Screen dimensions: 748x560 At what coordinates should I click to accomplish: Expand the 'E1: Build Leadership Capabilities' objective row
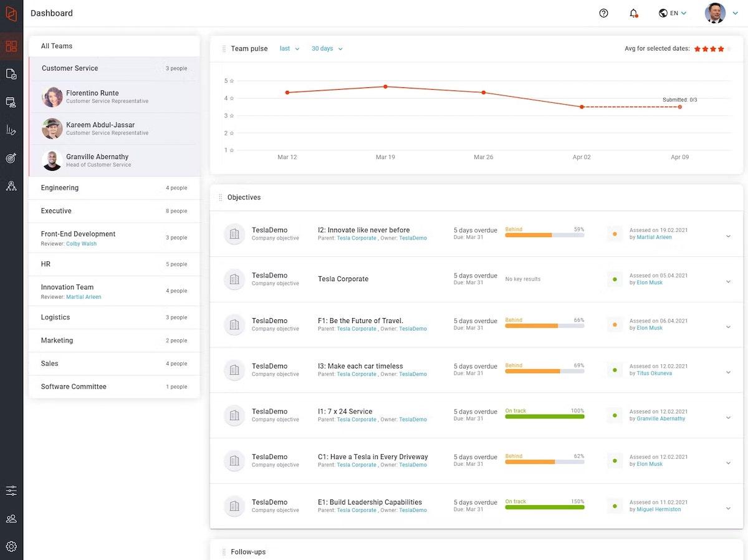(728, 508)
